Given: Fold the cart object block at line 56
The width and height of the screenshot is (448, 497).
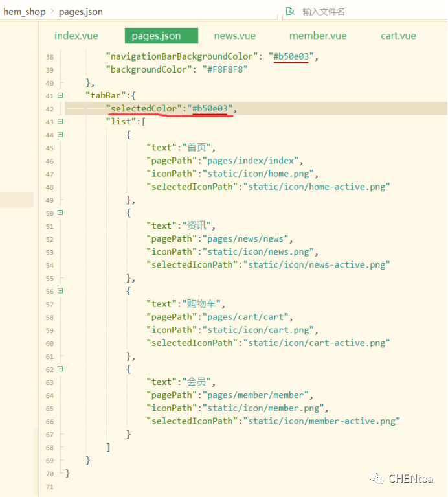Looking at the screenshot, I should [60, 291].
